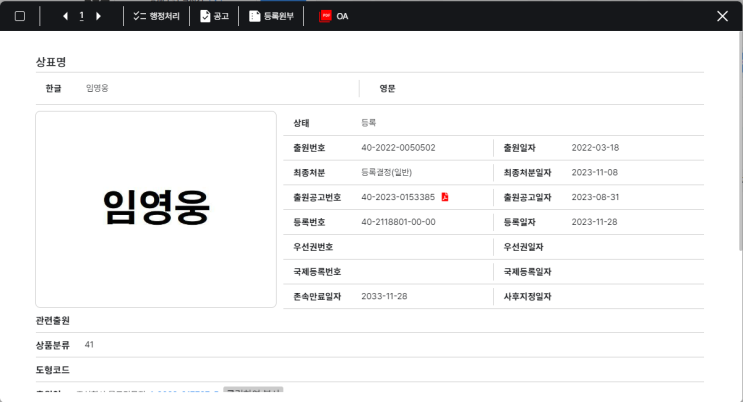Select registration date 2023-11-28
The width and height of the screenshot is (743, 402).
tap(594, 222)
